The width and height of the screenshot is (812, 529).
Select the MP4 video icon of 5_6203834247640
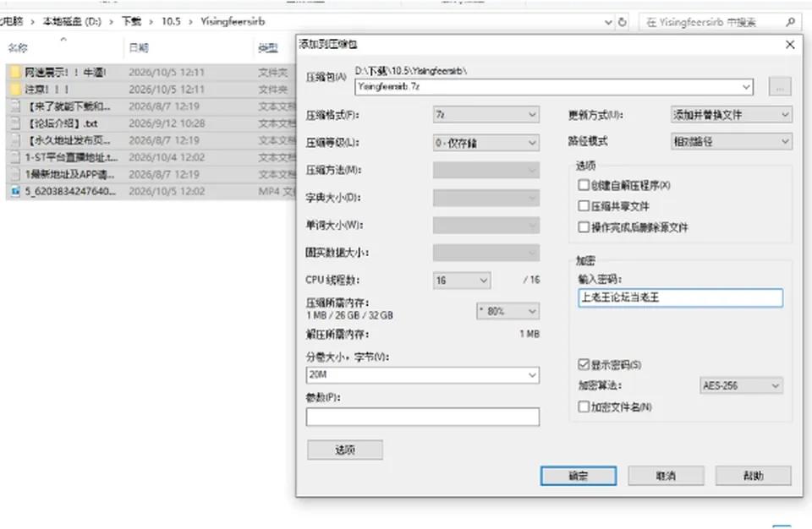click(15, 192)
